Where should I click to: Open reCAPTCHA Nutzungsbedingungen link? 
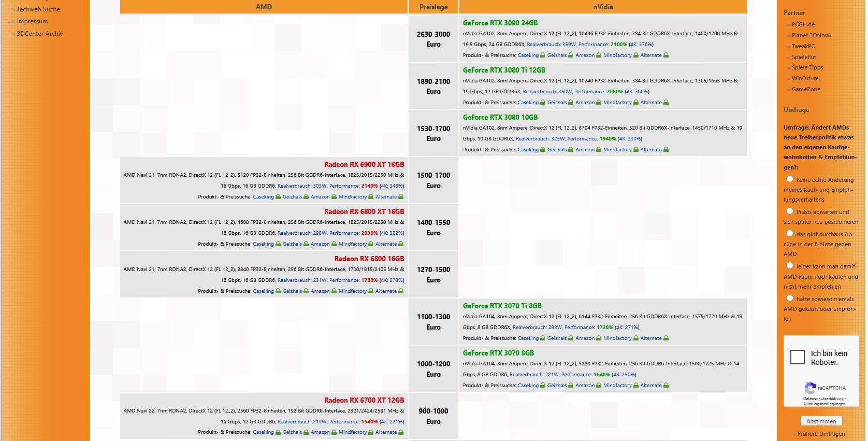pos(824,404)
